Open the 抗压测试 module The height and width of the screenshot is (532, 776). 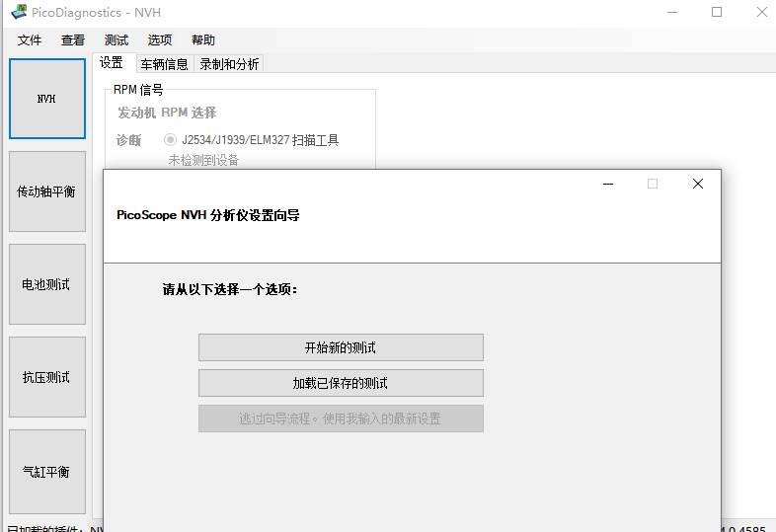click(x=47, y=377)
